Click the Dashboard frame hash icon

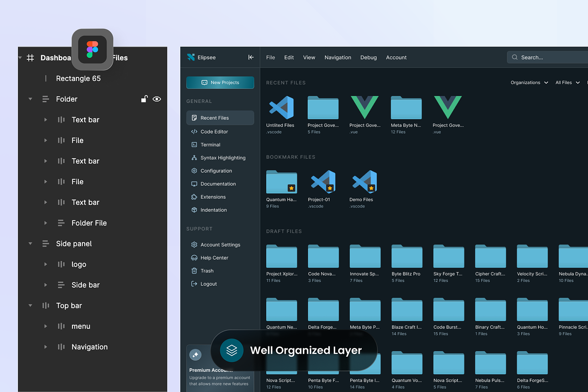[x=30, y=57]
